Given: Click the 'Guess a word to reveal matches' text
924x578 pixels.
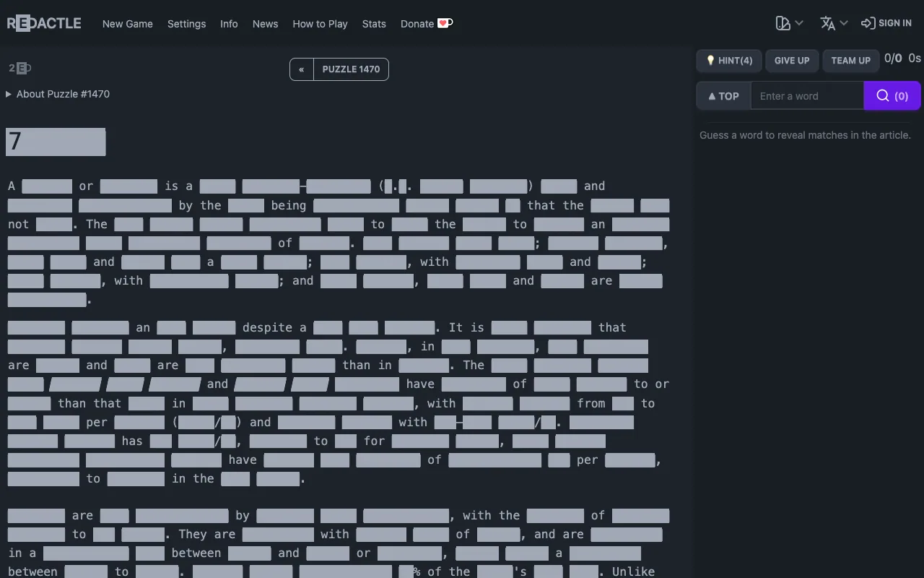Looking at the screenshot, I should [805, 135].
